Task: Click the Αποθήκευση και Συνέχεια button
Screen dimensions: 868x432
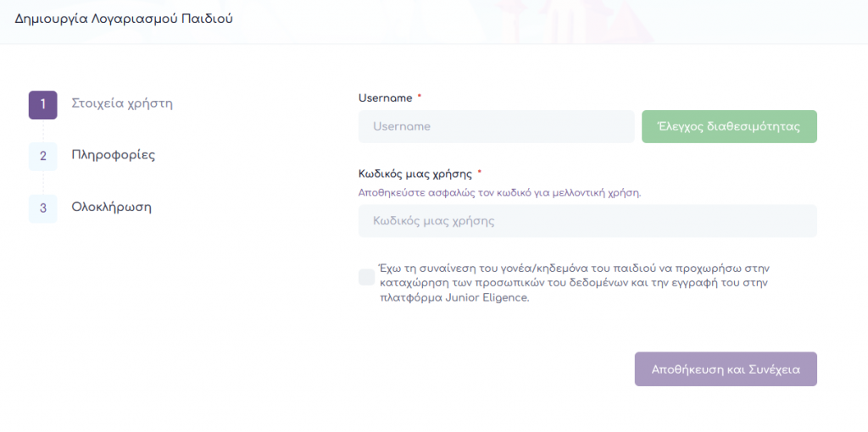Action: click(x=725, y=369)
